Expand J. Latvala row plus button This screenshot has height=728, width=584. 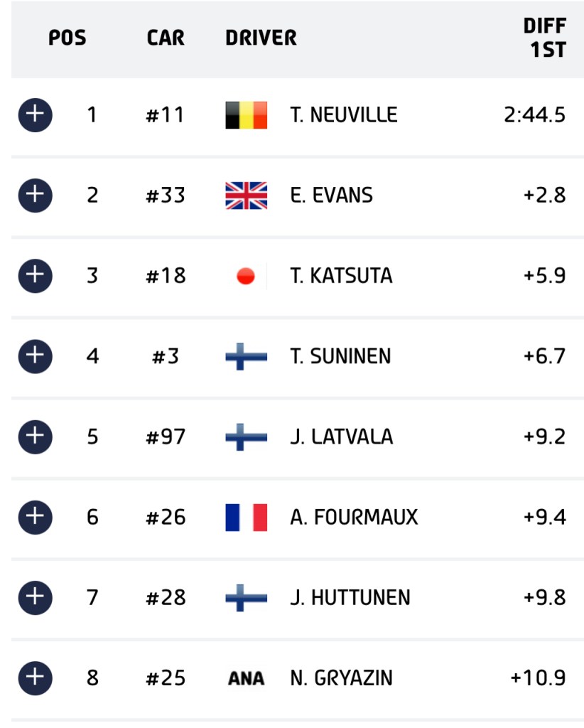click(36, 437)
